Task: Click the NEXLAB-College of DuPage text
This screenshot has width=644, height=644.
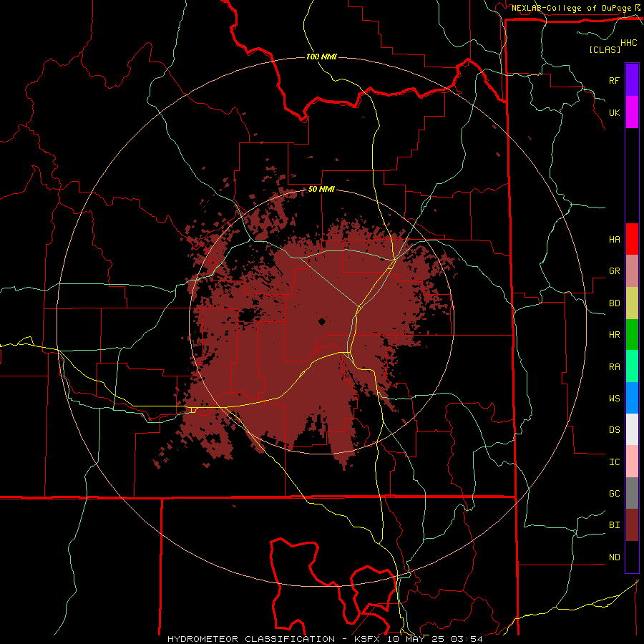Action: (572, 8)
